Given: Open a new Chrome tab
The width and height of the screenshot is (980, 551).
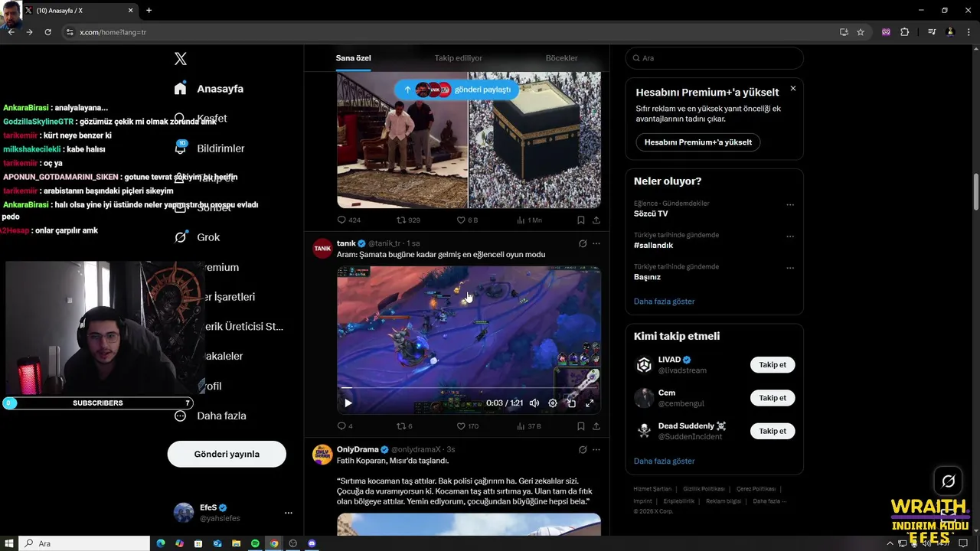Looking at the screenshot, I should [149, 11].
